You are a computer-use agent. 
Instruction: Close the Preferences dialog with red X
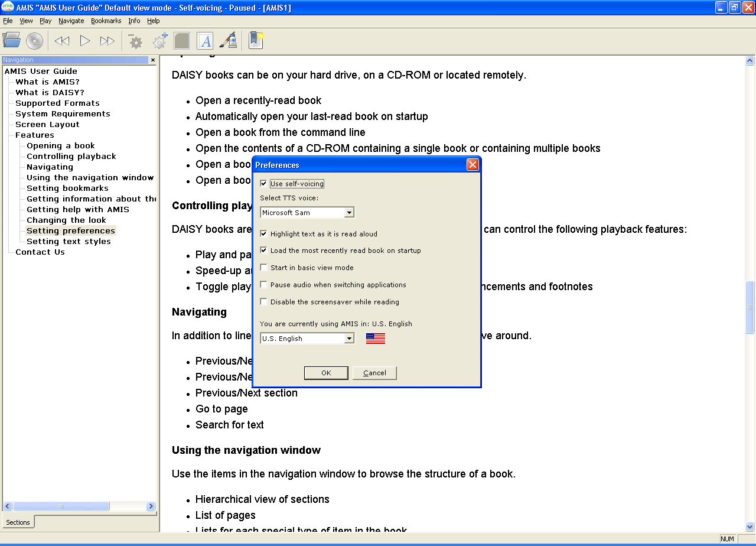click(472, 165)
